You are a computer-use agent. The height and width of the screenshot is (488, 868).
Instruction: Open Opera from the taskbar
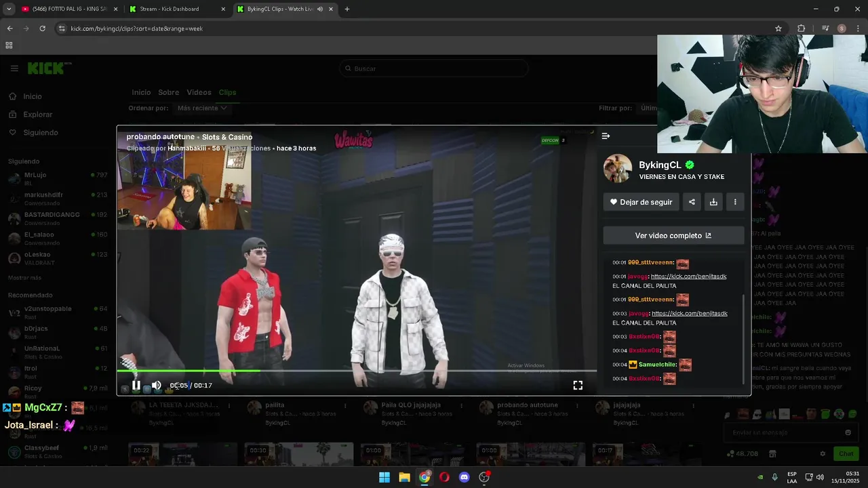(444, 477)
